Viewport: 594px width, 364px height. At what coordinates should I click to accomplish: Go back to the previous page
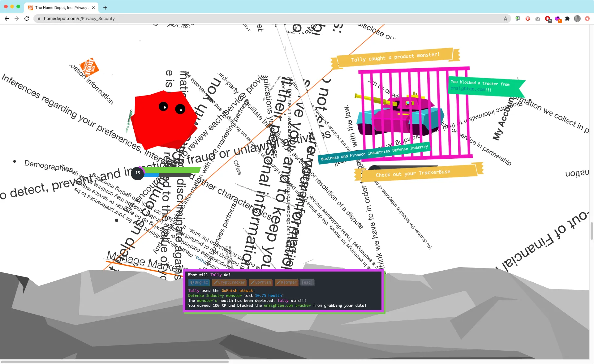[7, 19]
